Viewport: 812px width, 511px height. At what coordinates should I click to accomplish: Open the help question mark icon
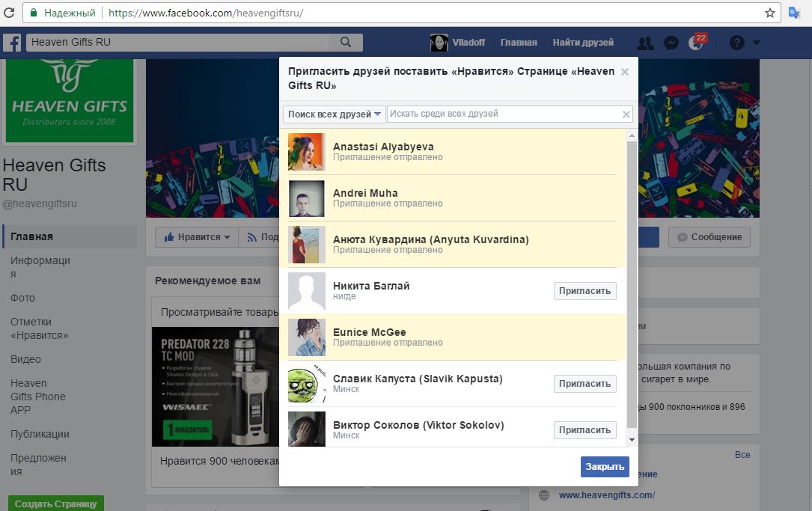coord(737,43)
